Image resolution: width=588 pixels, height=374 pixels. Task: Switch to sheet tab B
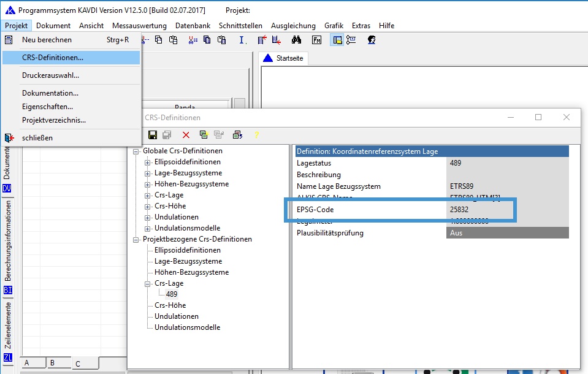[58, 363]
